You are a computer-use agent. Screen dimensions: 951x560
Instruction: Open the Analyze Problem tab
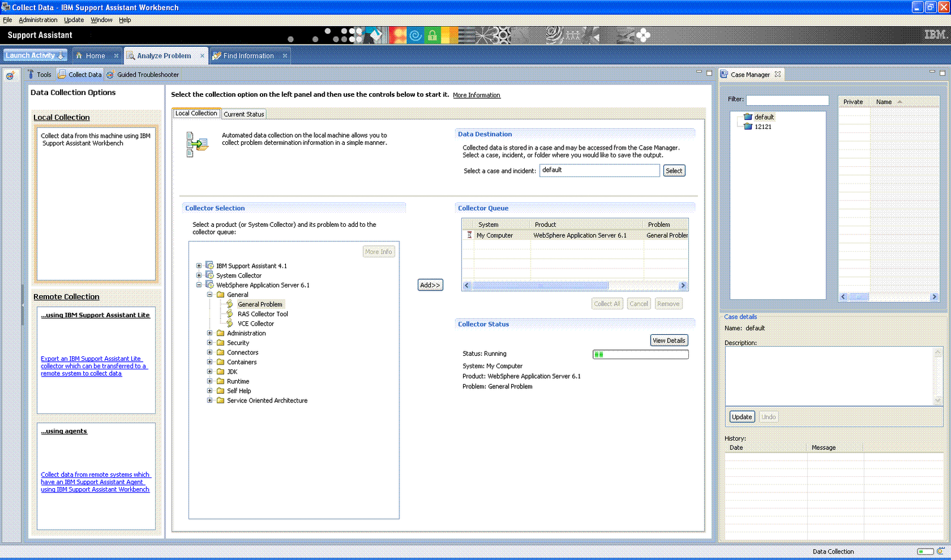pos(164,56)
